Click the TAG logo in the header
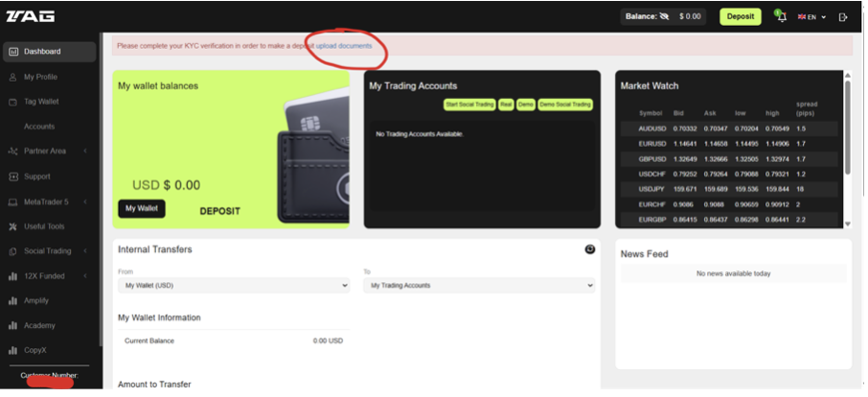 pos(30,16)
